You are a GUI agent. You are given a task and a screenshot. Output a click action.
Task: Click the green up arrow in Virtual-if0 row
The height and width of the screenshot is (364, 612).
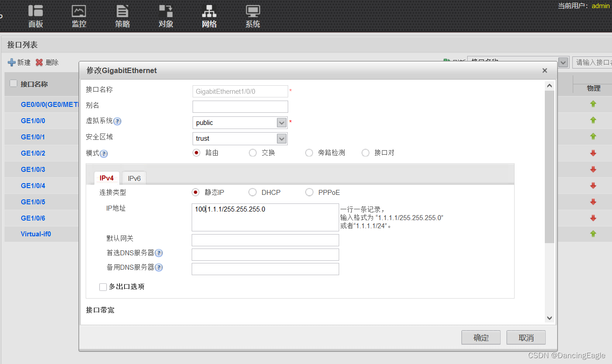click(593, 234)
